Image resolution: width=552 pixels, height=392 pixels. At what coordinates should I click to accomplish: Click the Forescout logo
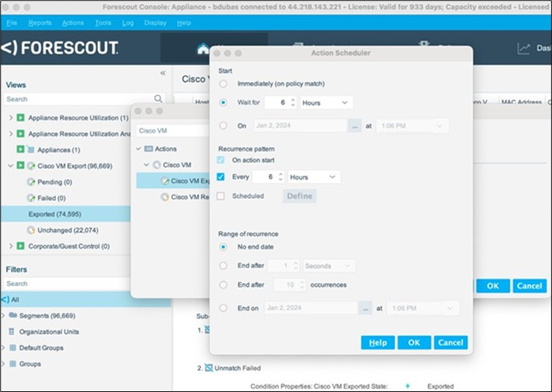[59, 48]
